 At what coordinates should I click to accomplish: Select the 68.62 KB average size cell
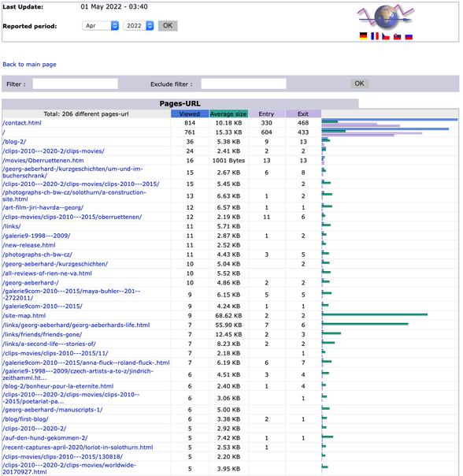point(228,316)
